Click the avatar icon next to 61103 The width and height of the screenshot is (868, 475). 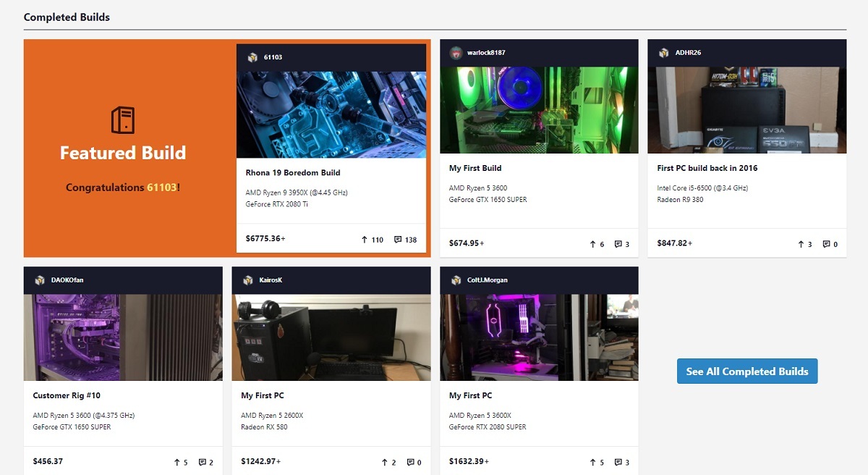tap(252, 57)
